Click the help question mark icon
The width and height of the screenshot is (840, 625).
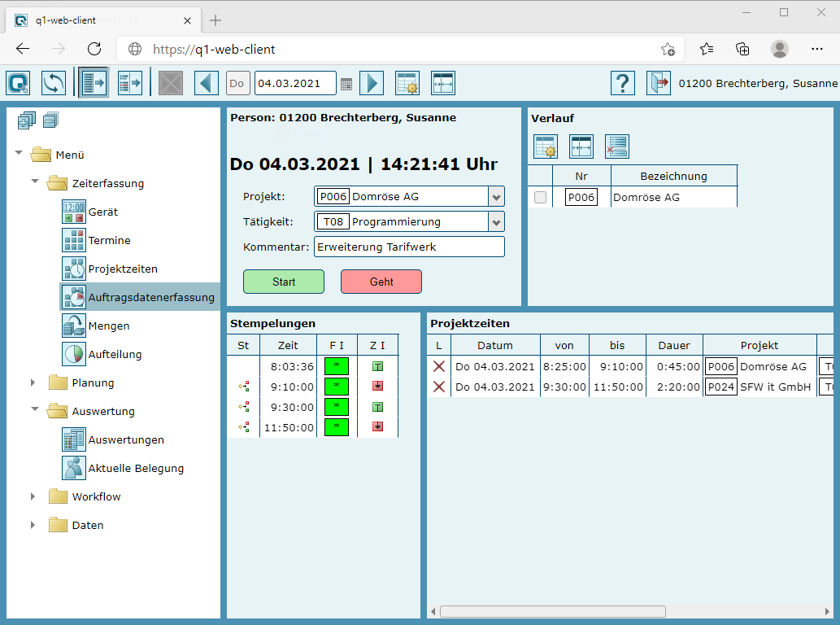(x=622, y=83)
